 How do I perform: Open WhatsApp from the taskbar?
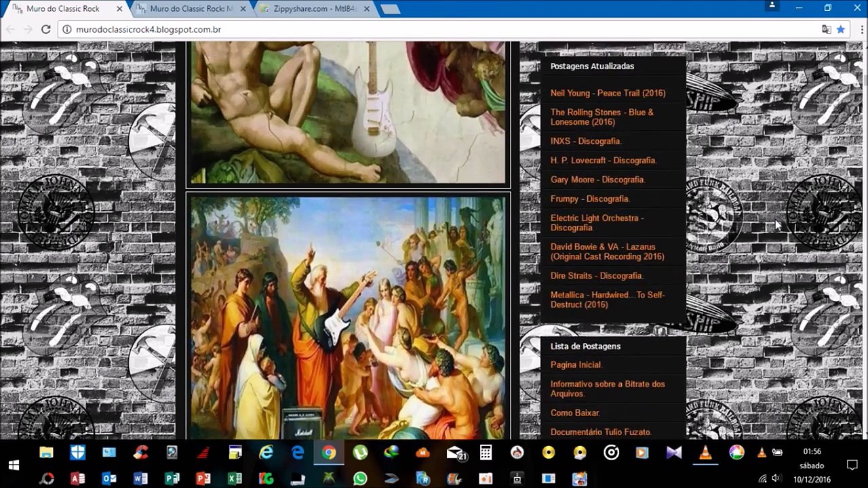360,479
